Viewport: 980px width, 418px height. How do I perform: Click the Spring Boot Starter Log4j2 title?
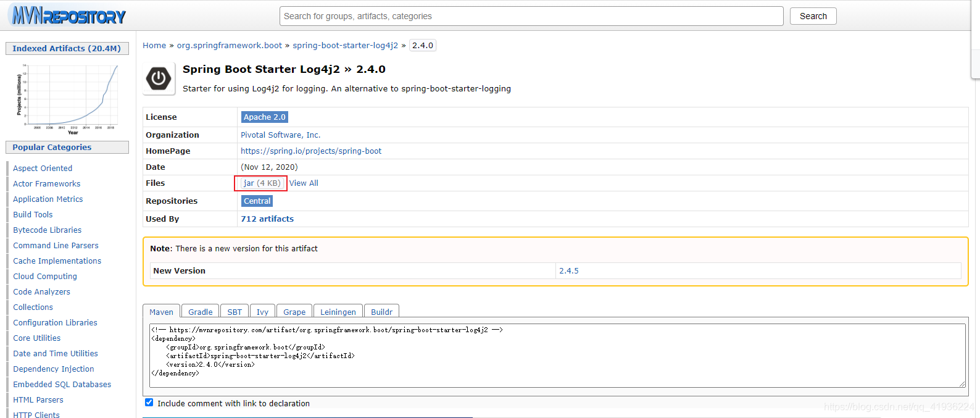(x=284, y=69)
